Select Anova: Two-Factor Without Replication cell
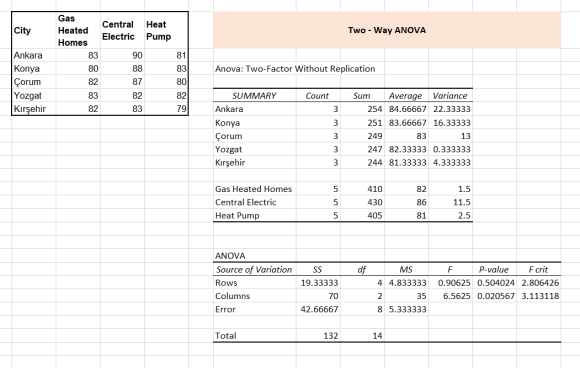The image size is (580, 368). click(x=295, y=69)
